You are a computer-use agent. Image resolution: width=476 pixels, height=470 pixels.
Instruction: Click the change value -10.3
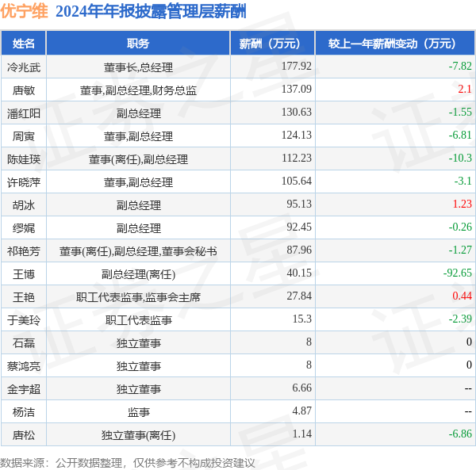tap(460, 158)
